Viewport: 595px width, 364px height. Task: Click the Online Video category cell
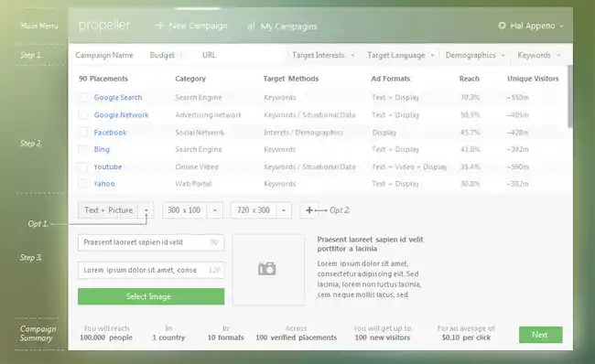(197, 166)
